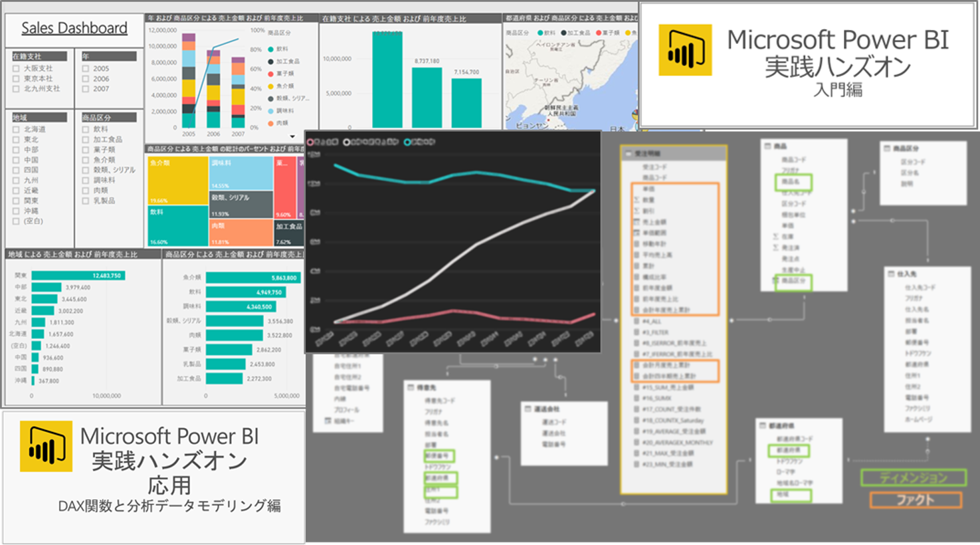Check 飲料 in the 商品区分 slicer
Screen dimensions: 980x545
86,130
